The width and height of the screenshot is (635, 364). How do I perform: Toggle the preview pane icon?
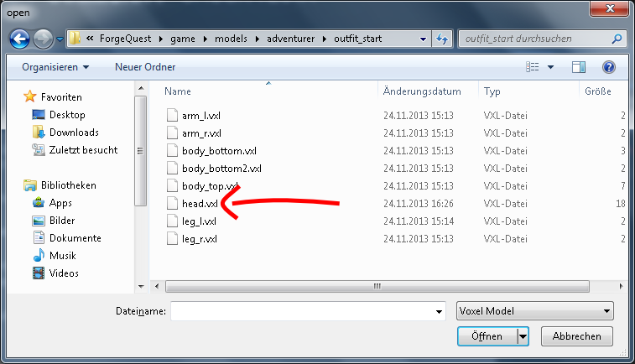pyautogui.click(x=579, y=67)
